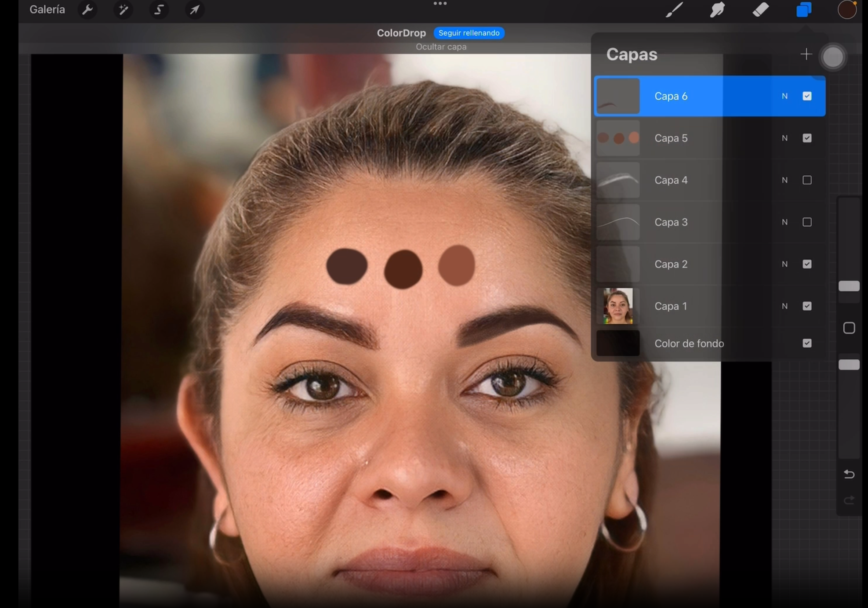Hide Capa 6 via its checkbox
The width and height of the screenshot is (868, 608).
pyautogui.click(x=807, y=96)
